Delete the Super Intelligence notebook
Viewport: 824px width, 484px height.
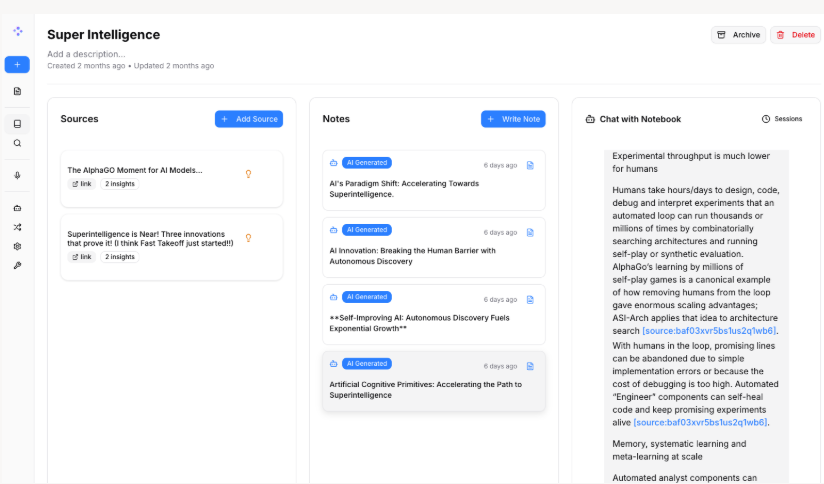click(x=795, y=35)
